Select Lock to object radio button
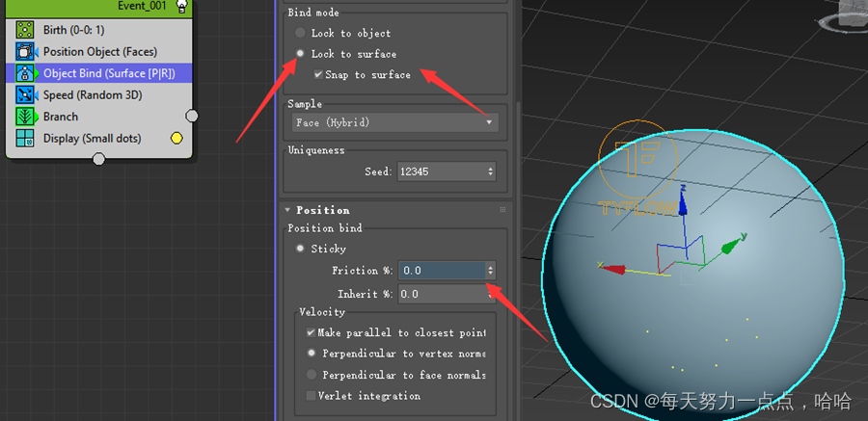 click(300, 33)
